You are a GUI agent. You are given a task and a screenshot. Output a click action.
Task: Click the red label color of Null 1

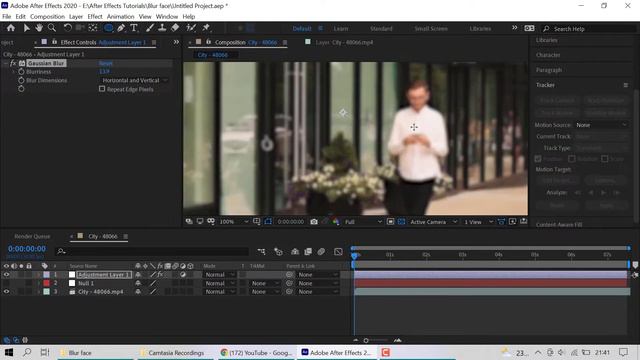[x=47, y=283]
